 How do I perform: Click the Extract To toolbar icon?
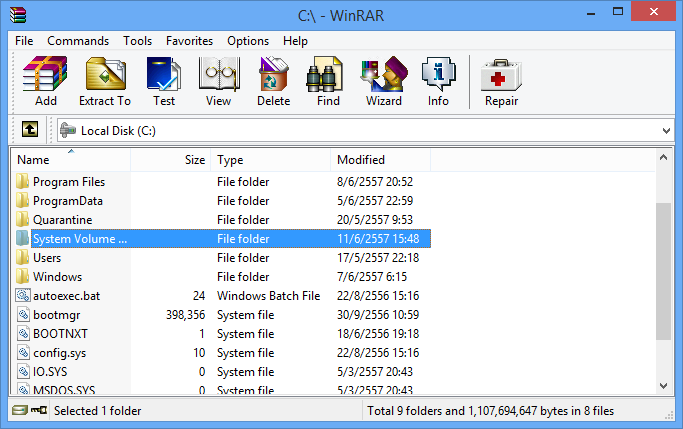coord(105,74)
